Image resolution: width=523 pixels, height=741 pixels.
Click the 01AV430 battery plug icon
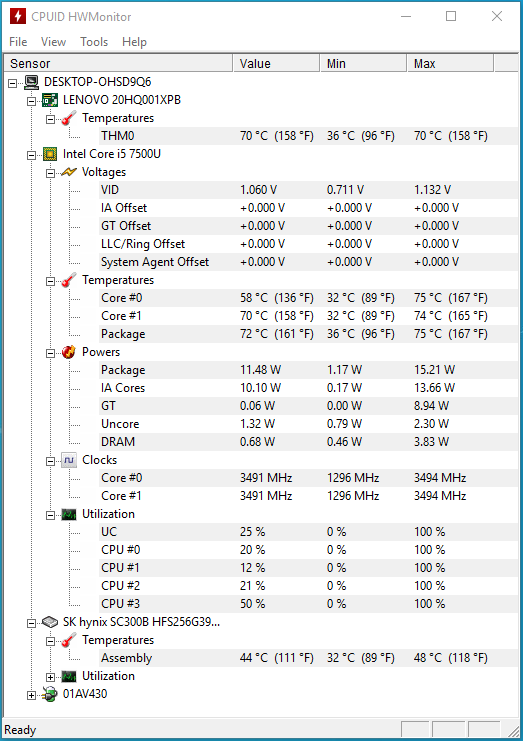(50, 694)
